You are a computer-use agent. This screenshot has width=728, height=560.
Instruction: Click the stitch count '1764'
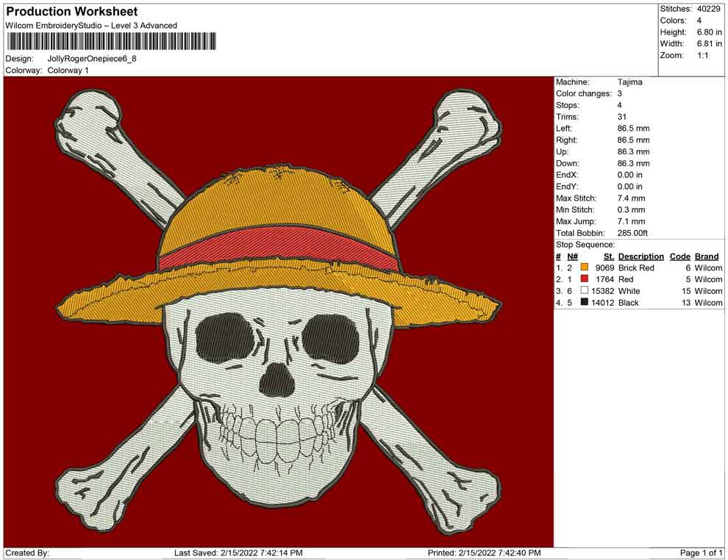(605, 279)
